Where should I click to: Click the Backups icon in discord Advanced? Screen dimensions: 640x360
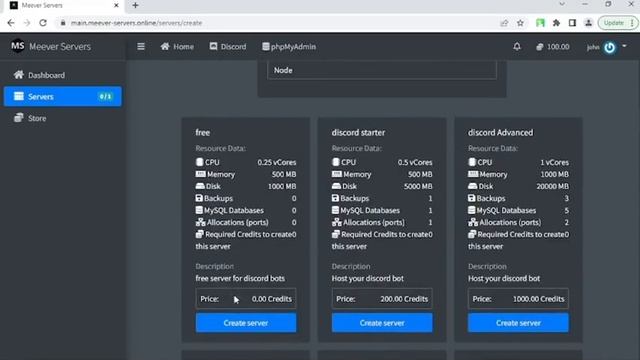pos(472,198)
